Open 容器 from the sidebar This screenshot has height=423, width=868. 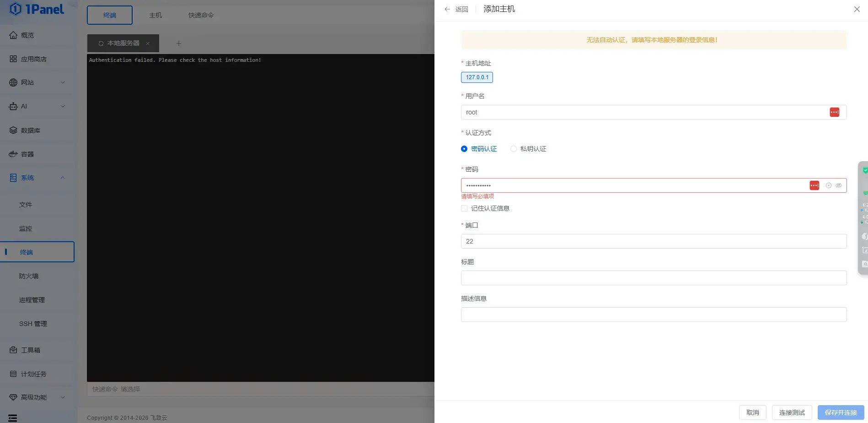pos(27,154)
